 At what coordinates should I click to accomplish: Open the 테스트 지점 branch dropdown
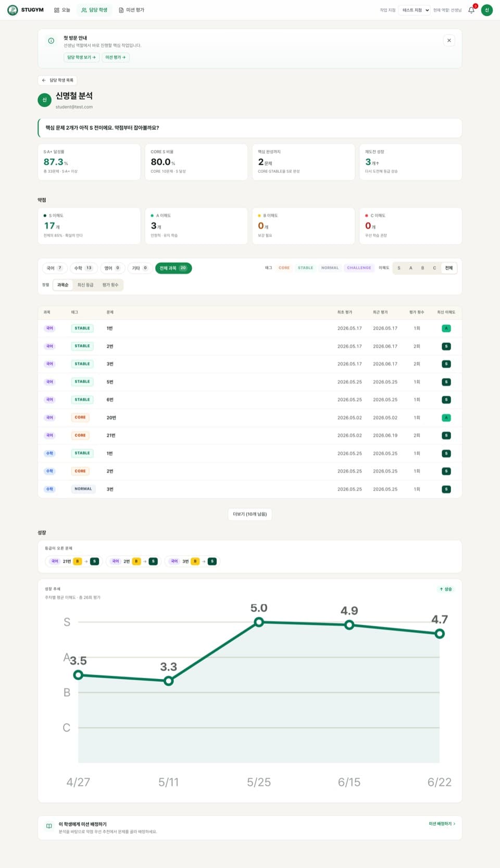[x=415, y=10]
